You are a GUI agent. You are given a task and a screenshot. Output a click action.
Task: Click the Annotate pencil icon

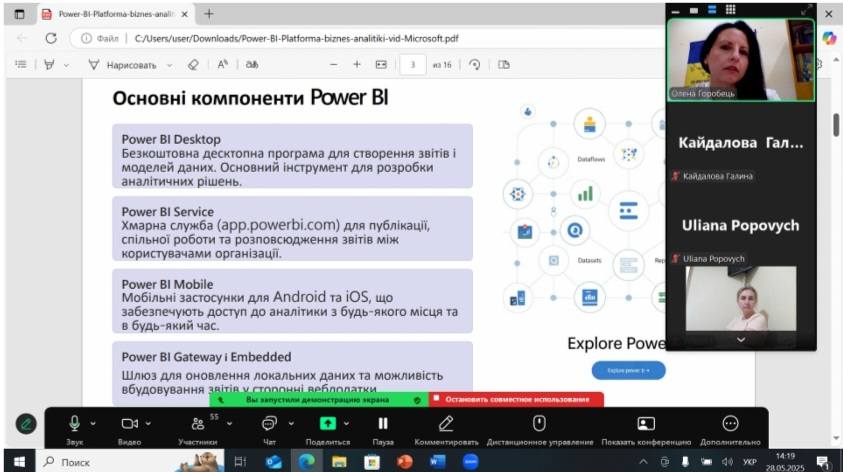pyautogui.click(x=447, y=423)
